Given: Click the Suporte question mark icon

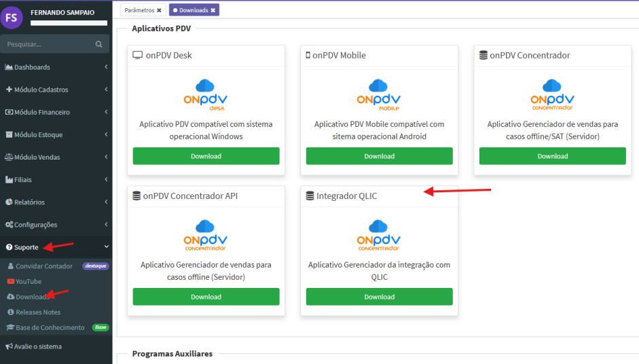Looking at the screenshot, I should [9, 247].
